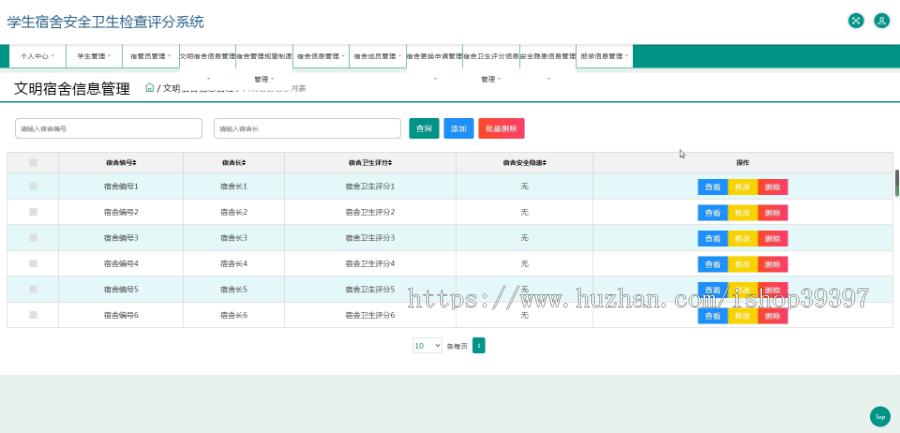Select the 宿舍编号3 cell

pos(121,237)
